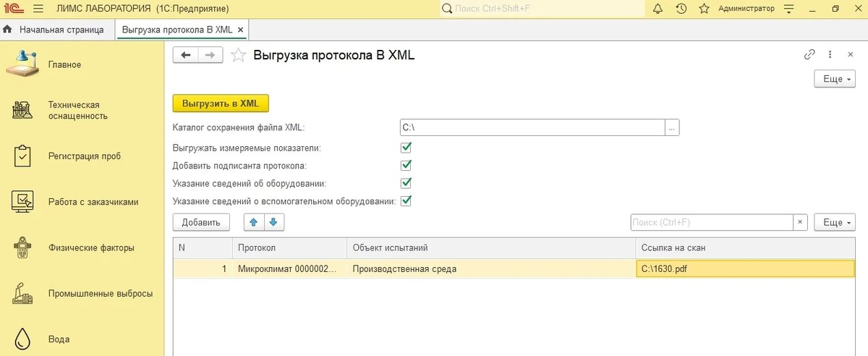The width and height of the screenshot is (868, 356).
Task: Click the Администратор user name
Action: coord(746,9)
